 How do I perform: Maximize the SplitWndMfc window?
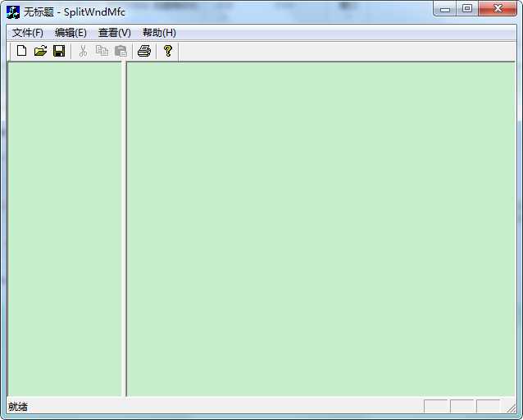(x=467, y=9)
